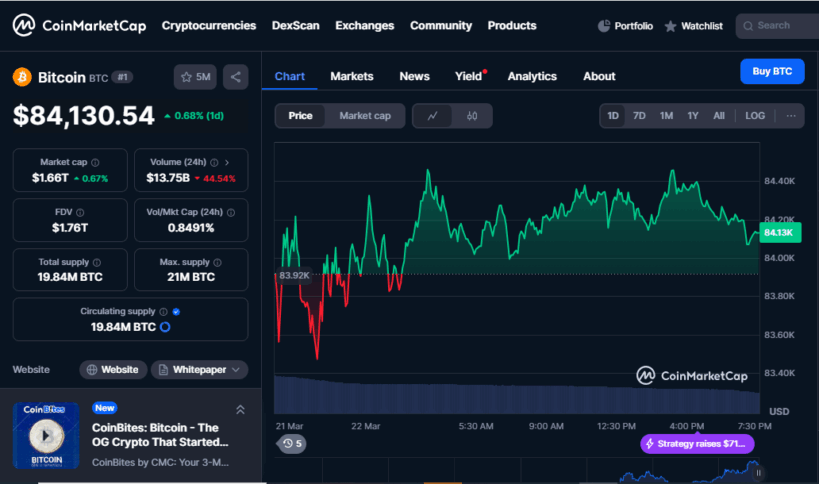Open Portfolio link text
The width and height of the screenshot is (819, 484).
point(634,26)
